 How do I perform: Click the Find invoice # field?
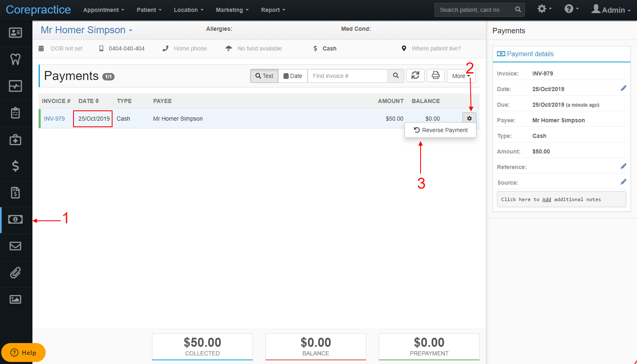(348, 76)
